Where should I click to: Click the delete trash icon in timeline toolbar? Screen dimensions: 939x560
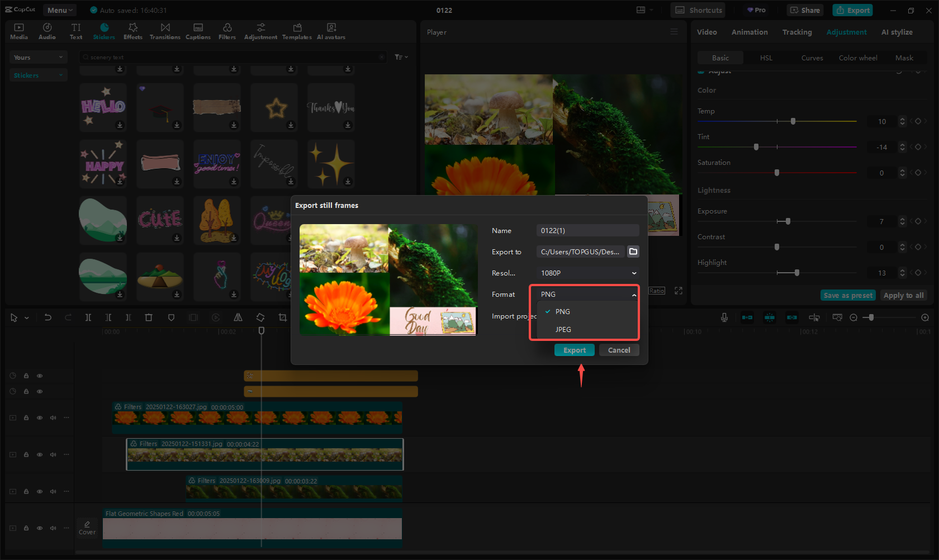pos(149,317)
